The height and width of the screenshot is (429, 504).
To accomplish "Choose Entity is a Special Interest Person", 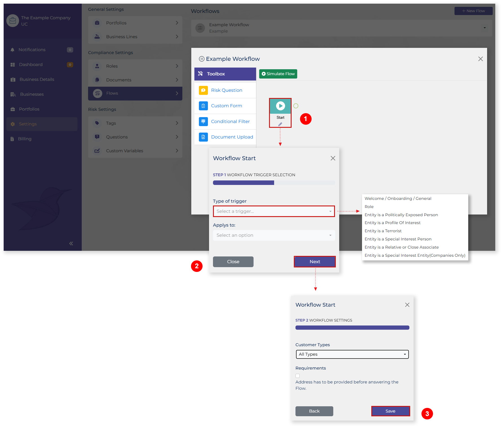I will (398, 239).
